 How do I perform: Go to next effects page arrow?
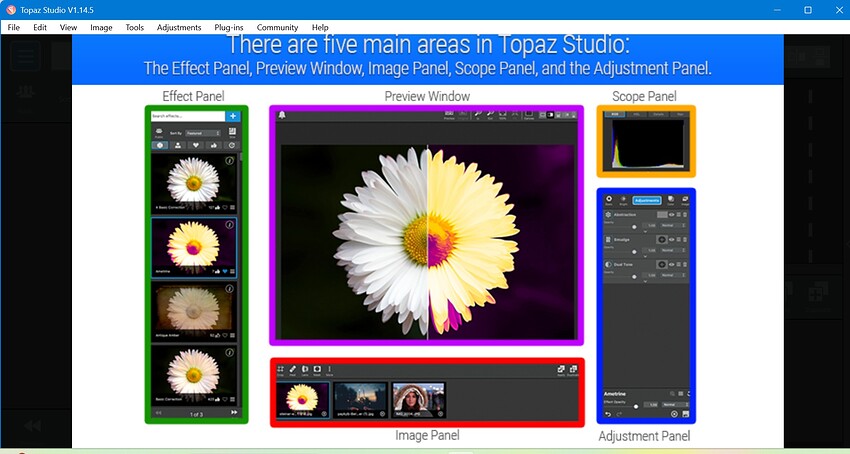click(234, 413)
